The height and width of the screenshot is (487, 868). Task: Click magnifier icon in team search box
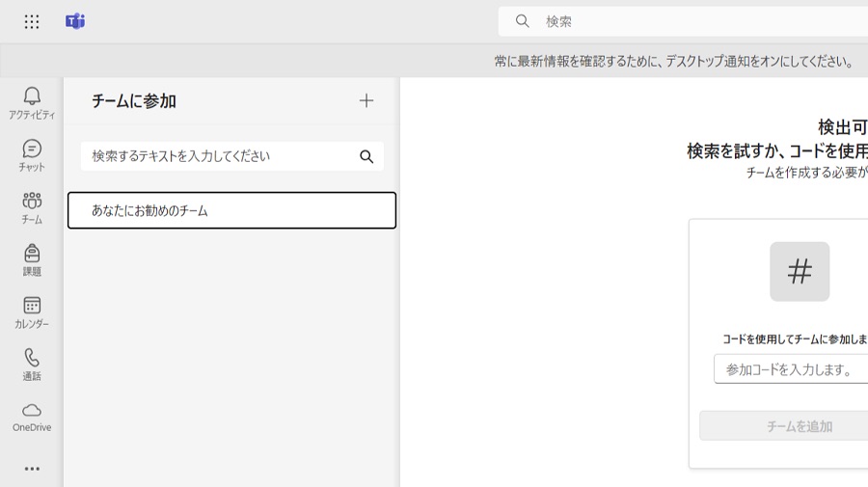coord(366,156)
